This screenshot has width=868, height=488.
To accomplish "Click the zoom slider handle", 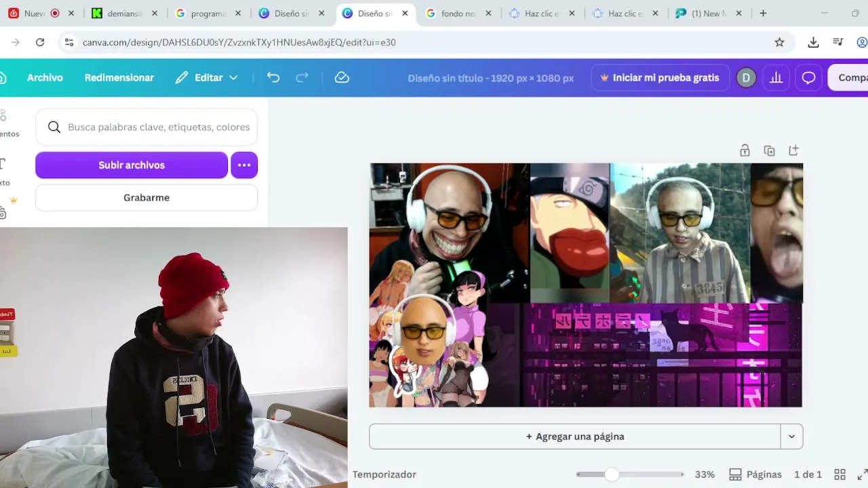I will click(x=612, y=474).
